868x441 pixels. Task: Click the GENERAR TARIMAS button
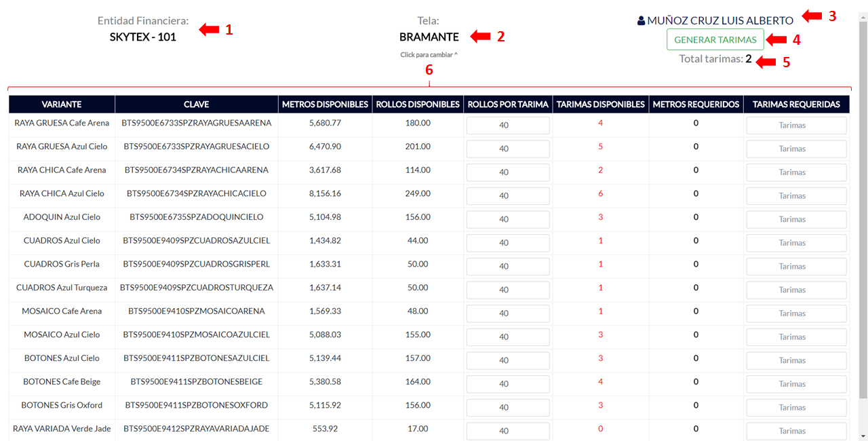coord(715,39)
